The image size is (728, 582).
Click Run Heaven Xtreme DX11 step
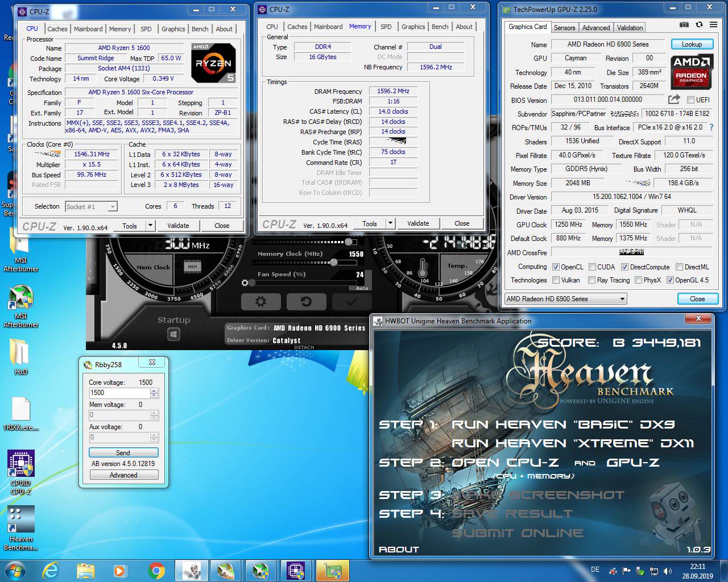[x=573, y=443]
